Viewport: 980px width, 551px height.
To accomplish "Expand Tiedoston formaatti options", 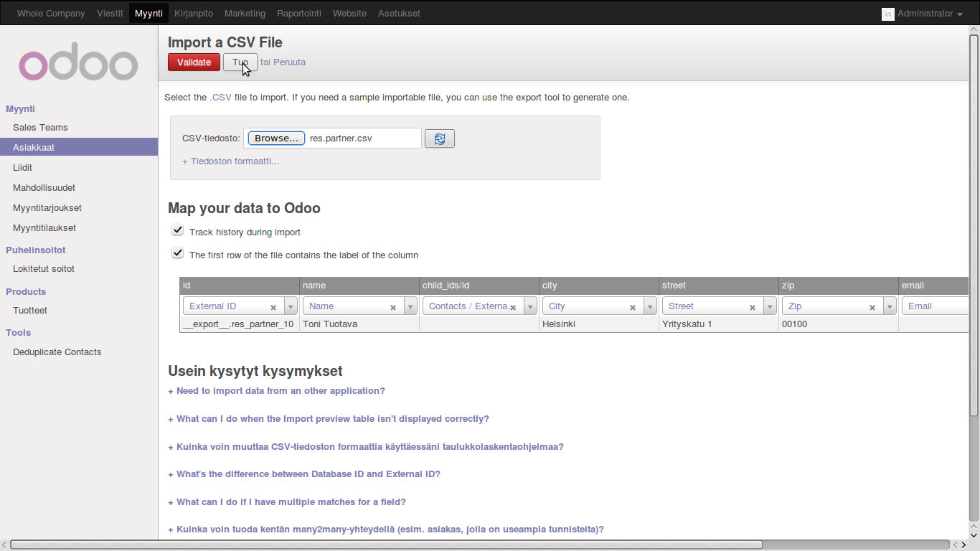I will [231, 161].
